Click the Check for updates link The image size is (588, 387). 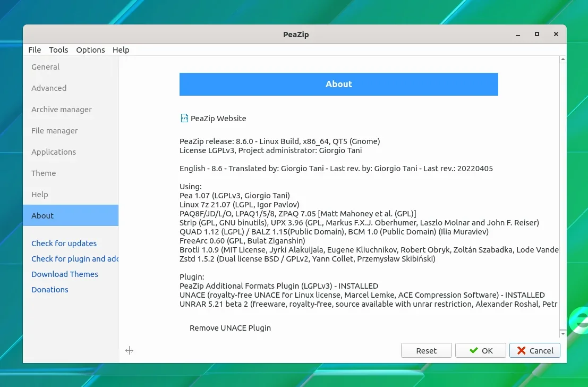pos(64,243)
